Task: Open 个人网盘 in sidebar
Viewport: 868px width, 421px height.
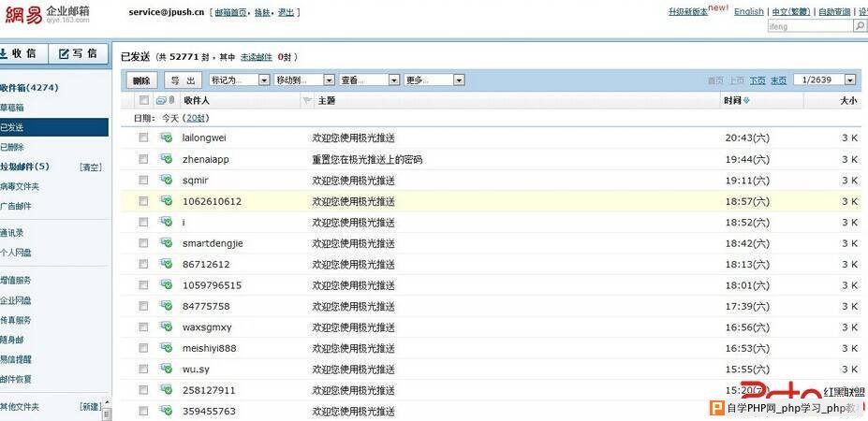Action: coord(16,253)
